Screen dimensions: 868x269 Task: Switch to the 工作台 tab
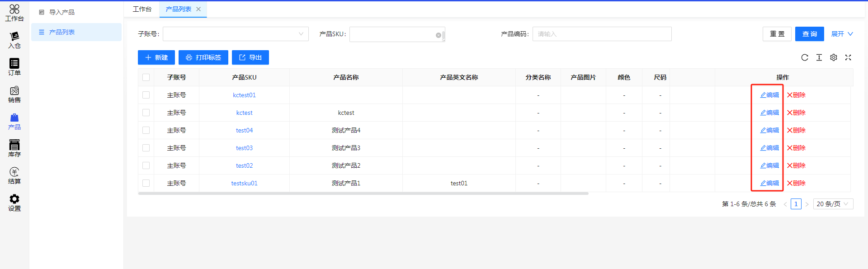[142, 9]
